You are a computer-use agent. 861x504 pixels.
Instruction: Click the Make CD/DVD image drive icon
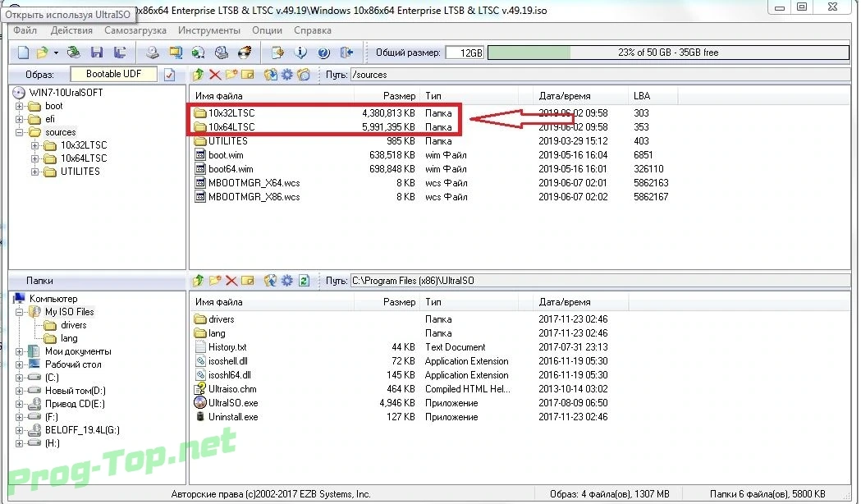click(152, 53)
